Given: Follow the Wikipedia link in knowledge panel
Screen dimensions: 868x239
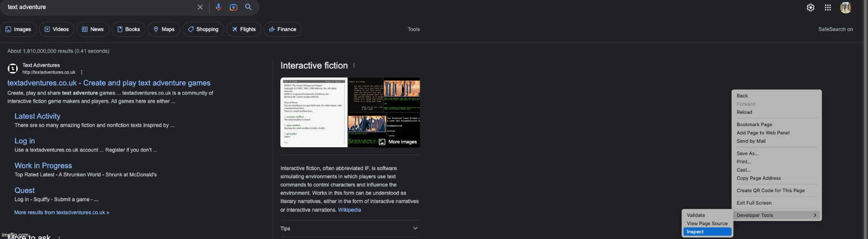Looking at the screenshot, I should pyautogui.click(x=349, y=210).
